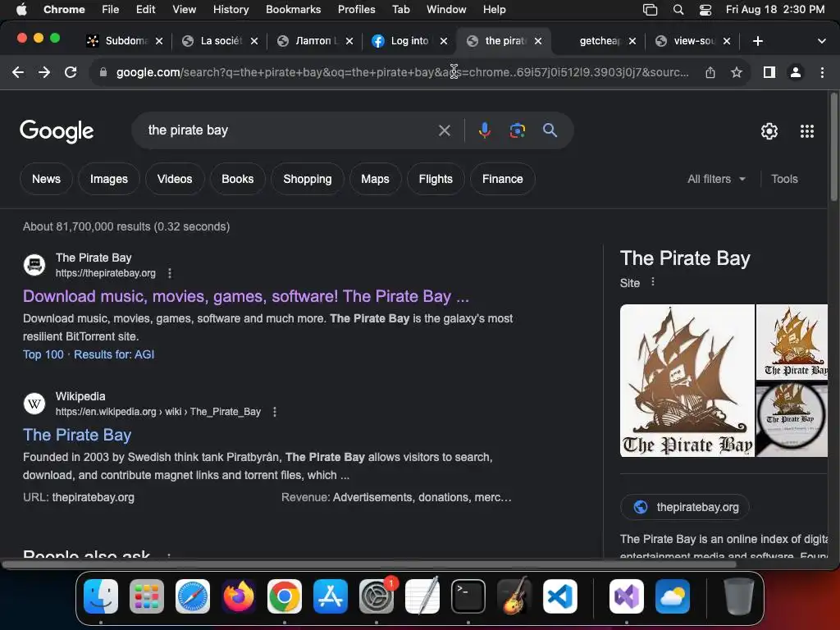Clear the search query with X
The height and width of the screenshot is (630, 840).
[444, 130]
